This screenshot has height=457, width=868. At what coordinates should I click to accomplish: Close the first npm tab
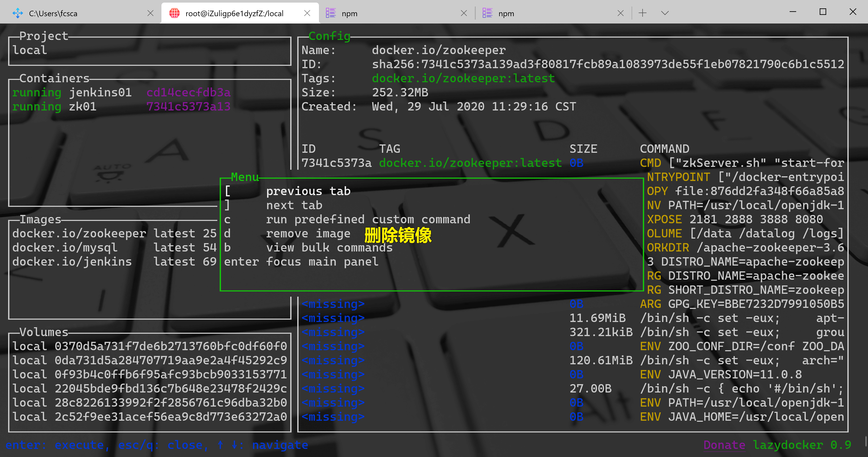[x=464, y=13]
